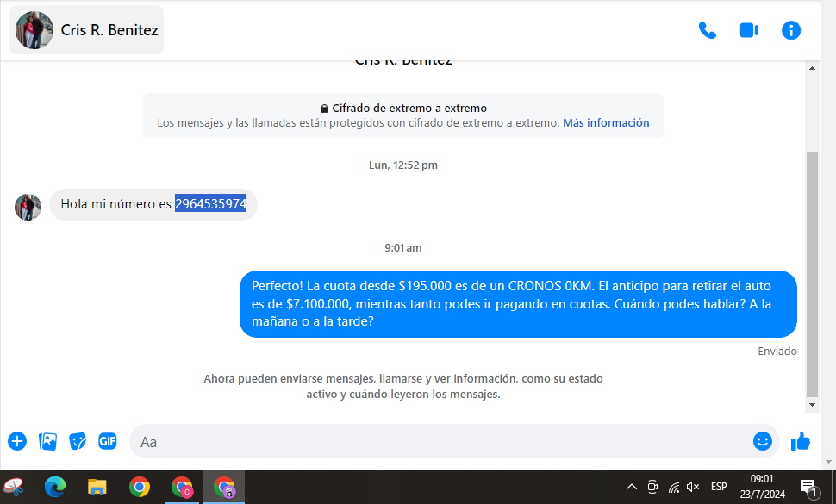Click the Enviado status text

click(777, 352)
